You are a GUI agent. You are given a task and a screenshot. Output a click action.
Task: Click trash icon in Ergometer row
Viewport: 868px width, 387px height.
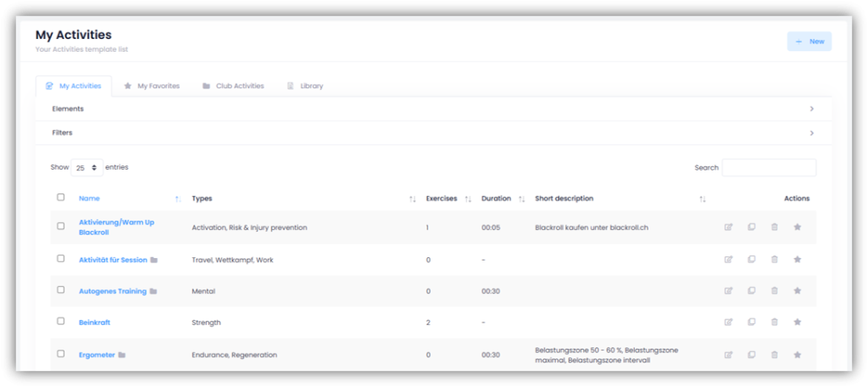[x=774, y=355]
